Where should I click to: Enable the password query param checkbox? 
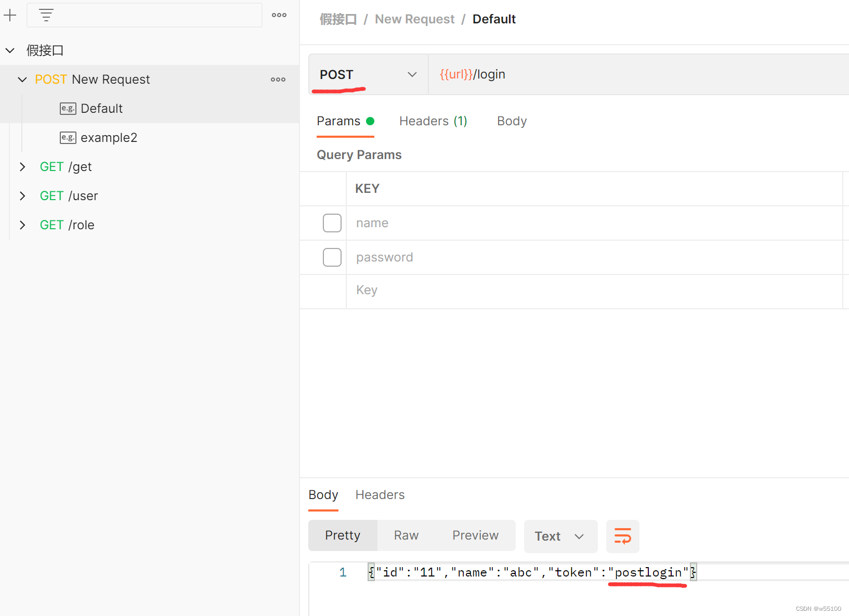[332, 257]
